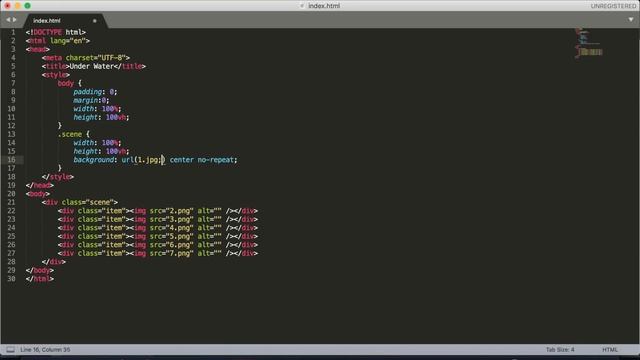Click the div class="scene" line
This screenshot has height=360, width=640.
(80, 202)
